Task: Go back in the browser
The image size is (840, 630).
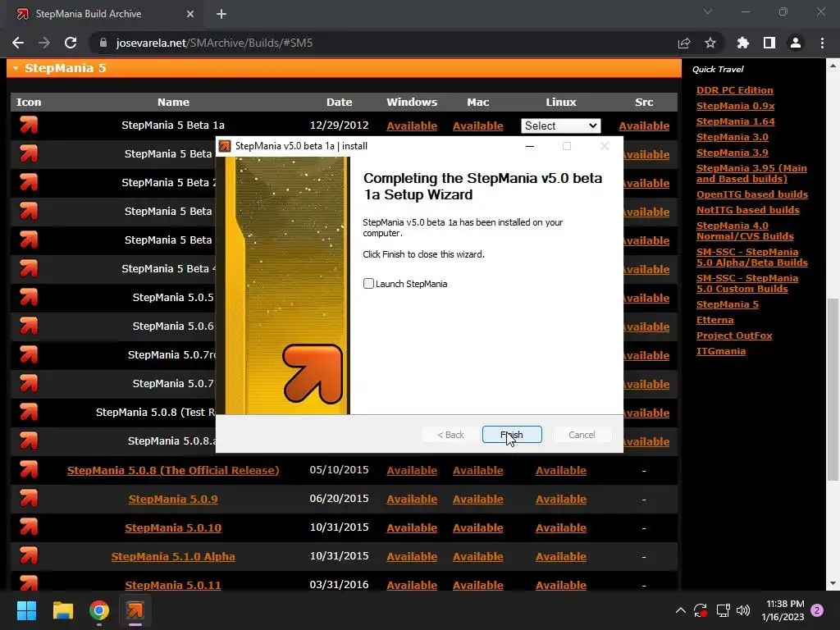Action: pyautogui.click(x=18, y=43)
